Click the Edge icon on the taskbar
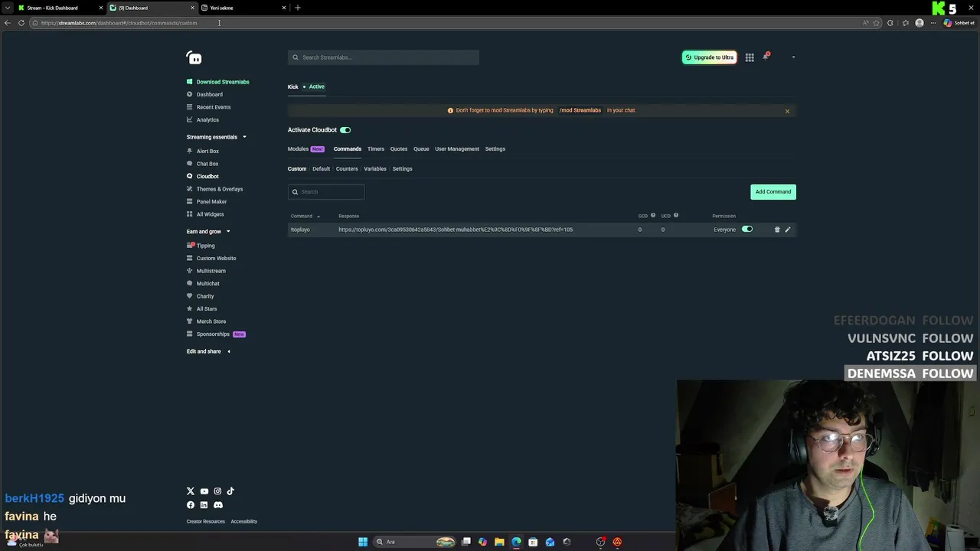The height and width of the screenshot is (551, 980). point(516,542)
